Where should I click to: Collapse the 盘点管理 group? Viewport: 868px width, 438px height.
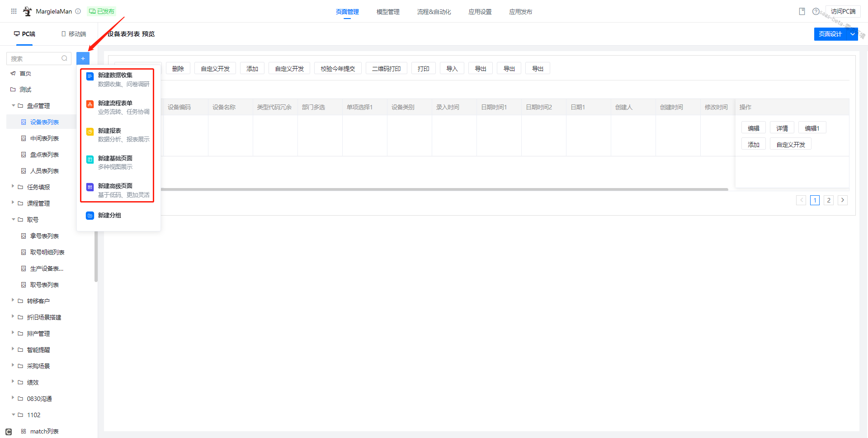point(13,105)
